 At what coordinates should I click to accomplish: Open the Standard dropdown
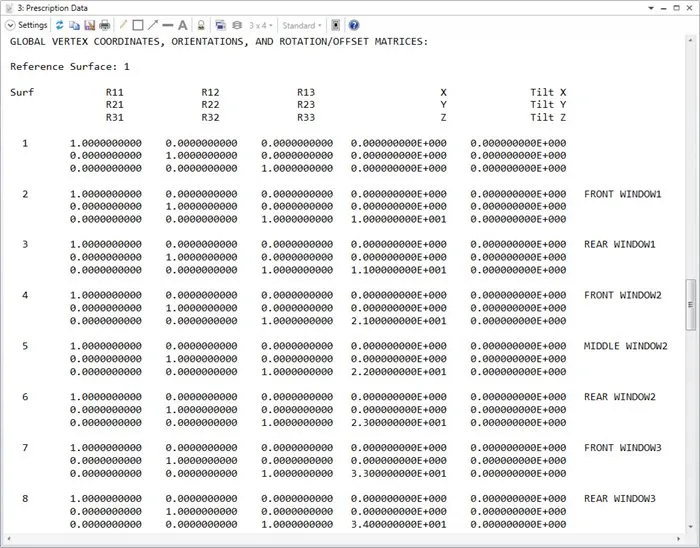click(x=301, y=25)
